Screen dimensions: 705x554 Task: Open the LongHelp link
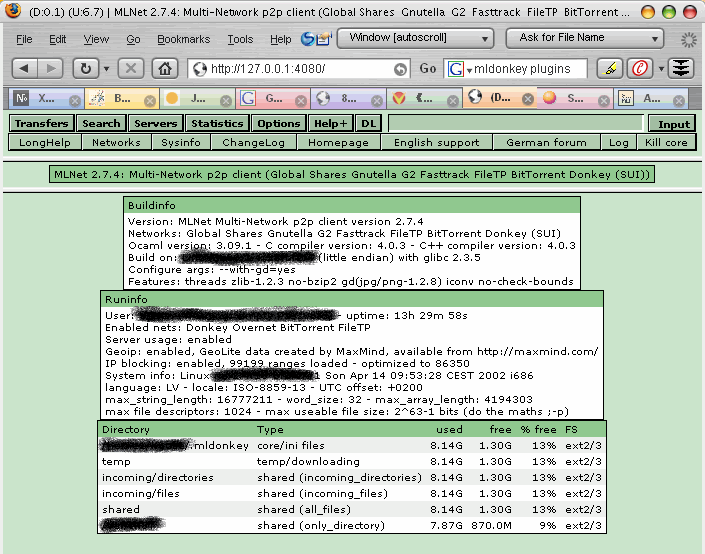coord(45,143)
